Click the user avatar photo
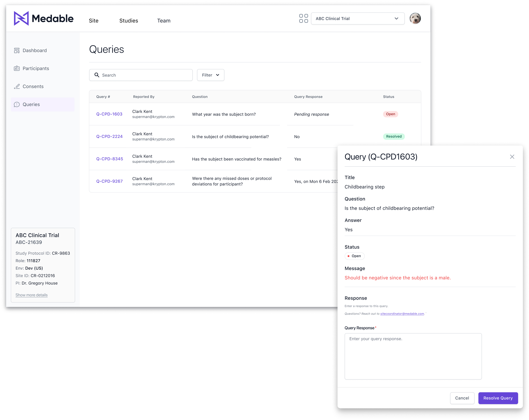Image resolution: width=529 pixels, height=420 pixels. 415,18
